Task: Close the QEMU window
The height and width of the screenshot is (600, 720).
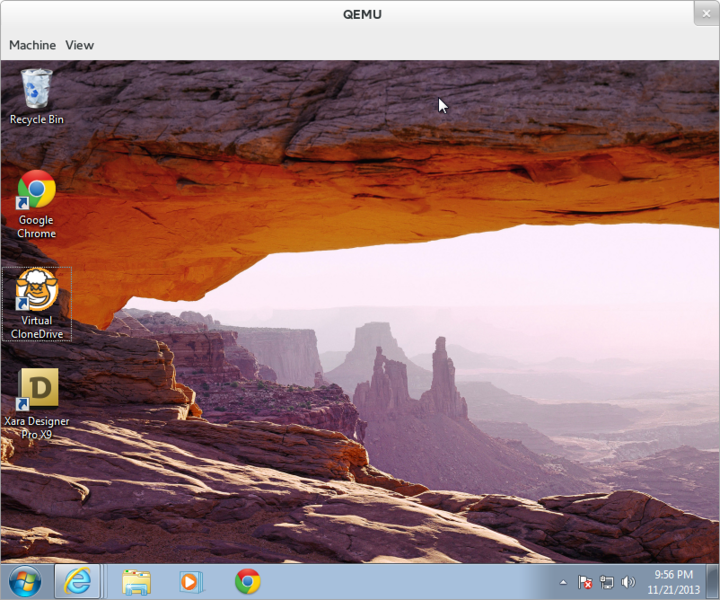Action: tap(705, 14)
